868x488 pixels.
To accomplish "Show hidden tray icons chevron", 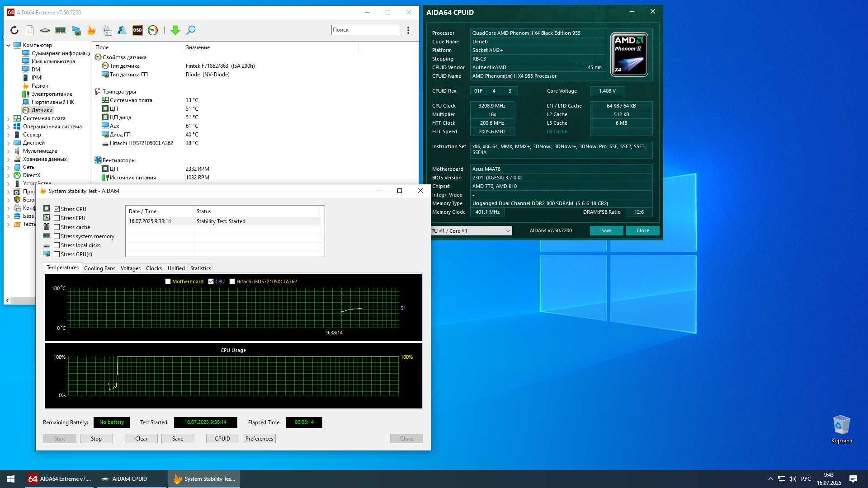I will (770, 479).
